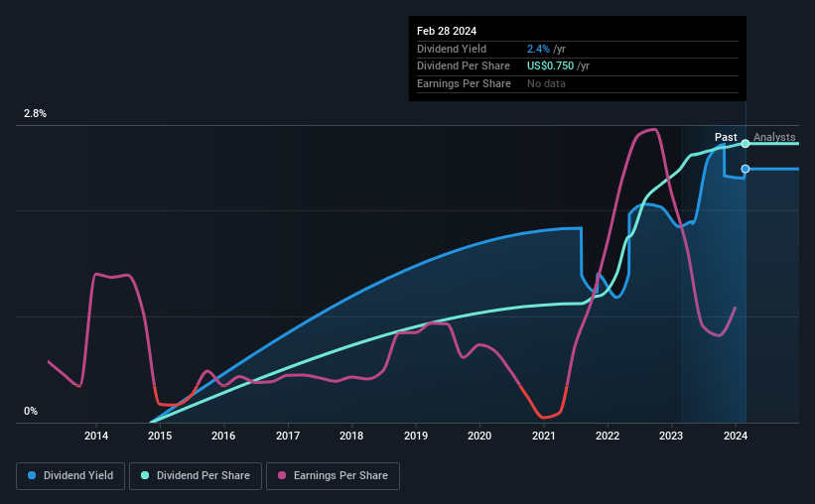Image resolution: width=815 pixels, height=504 pixels.
Task: Click the 0% y-axis baseline label
Action: [x=31, y=412]
